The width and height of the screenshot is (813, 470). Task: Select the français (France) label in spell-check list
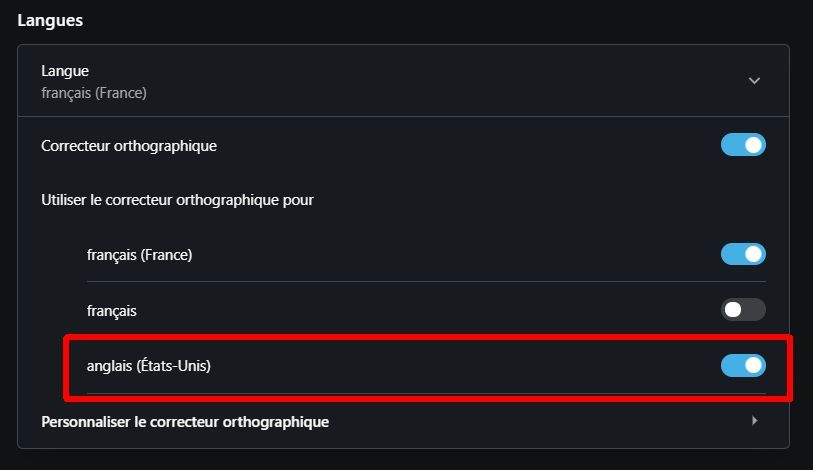[x=139, y=255]
